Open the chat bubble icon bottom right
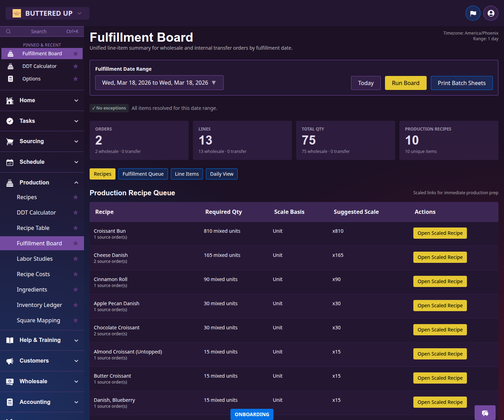504x420 pixels. (485, 413)
